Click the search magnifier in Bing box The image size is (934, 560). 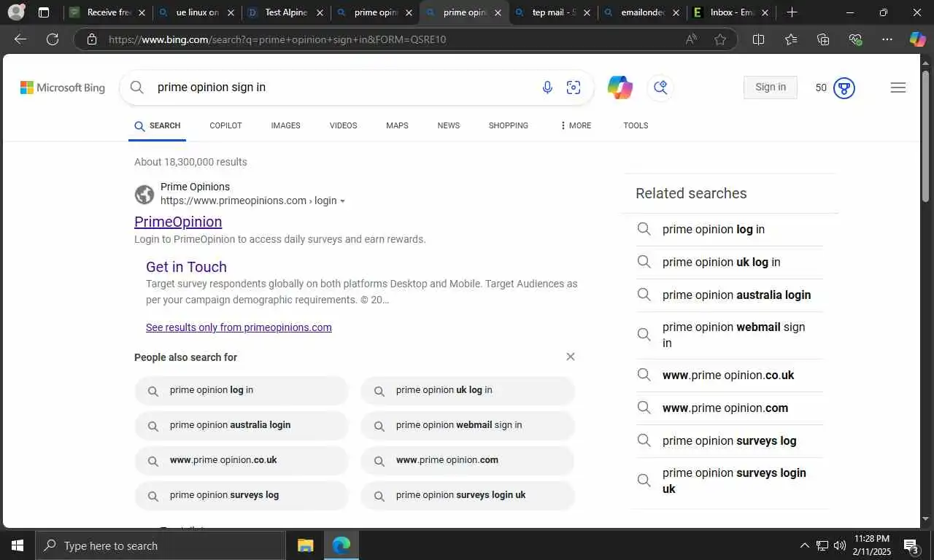tap(137, 87)
